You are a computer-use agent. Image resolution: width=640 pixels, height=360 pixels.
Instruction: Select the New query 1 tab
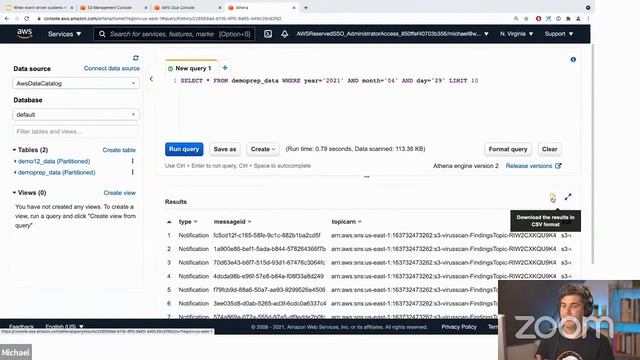tap(191, 68)
